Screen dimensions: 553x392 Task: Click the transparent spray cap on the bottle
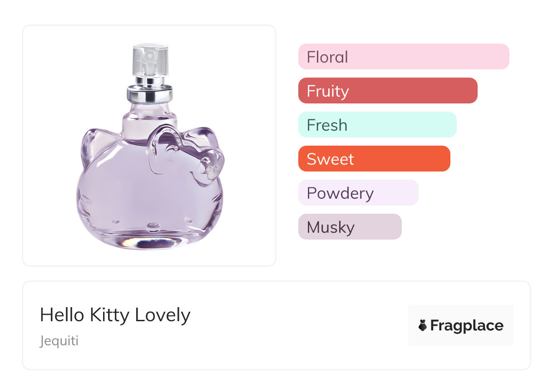tap(150, 60)
